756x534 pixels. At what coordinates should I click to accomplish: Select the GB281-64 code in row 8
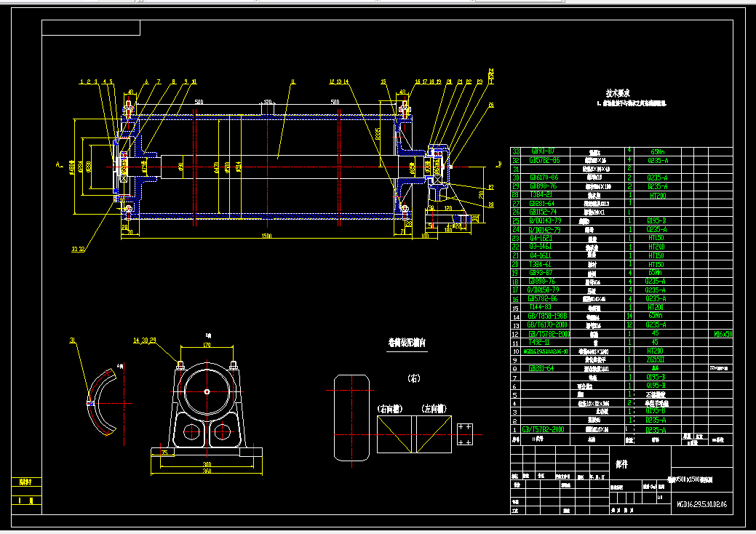541,368
